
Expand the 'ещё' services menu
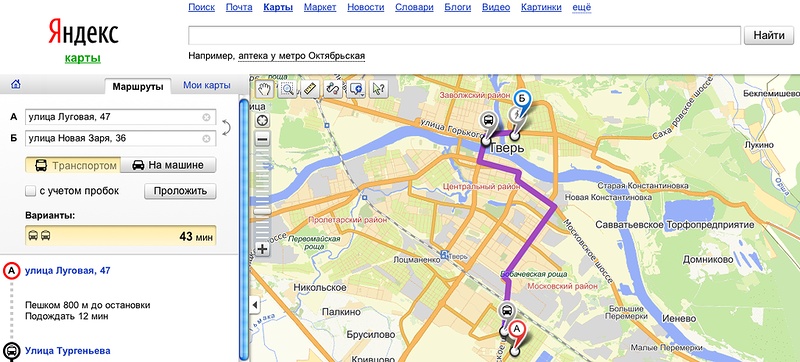[582, 7]
